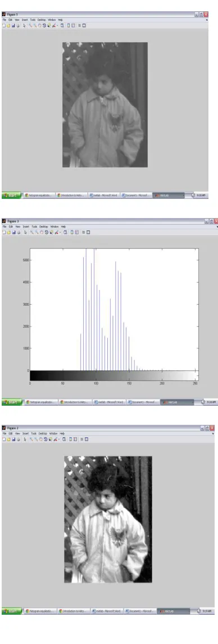Open Edit menu in Figure 3 window
Image resolution: width=218 pixels, height=644 pixels.
coord(10,226)
